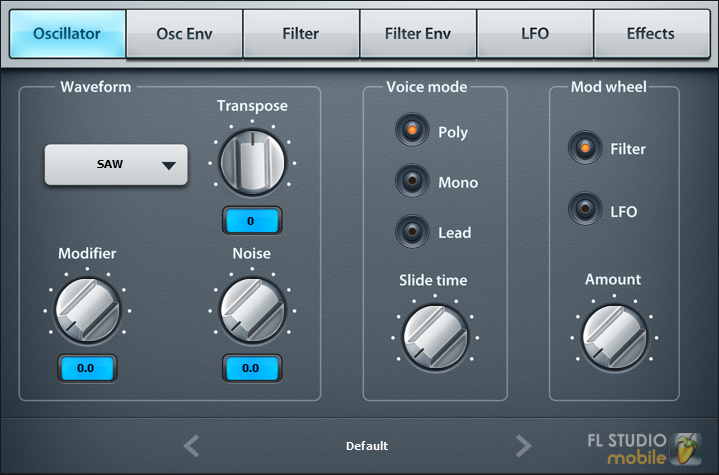Click the Default preset name

[x=367, y=446]
